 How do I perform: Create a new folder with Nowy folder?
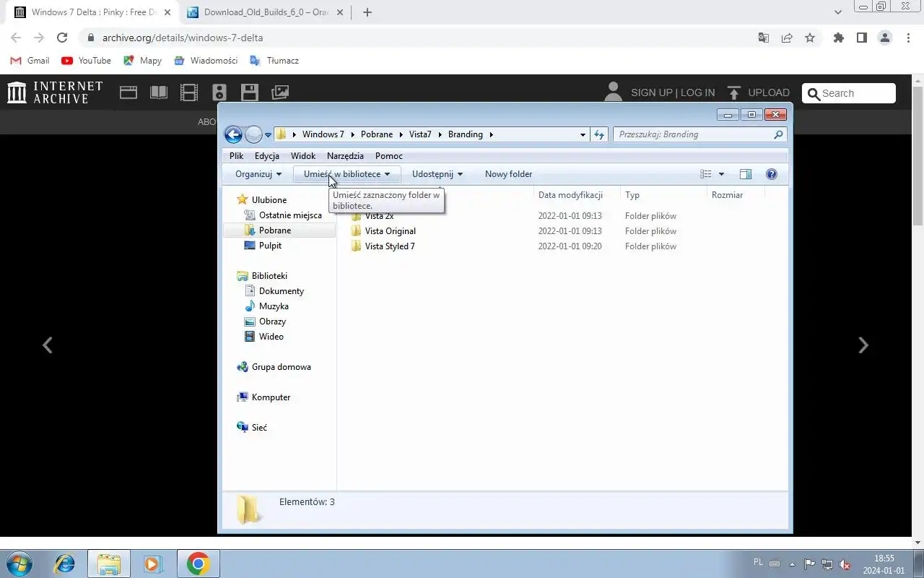[508, 174]
